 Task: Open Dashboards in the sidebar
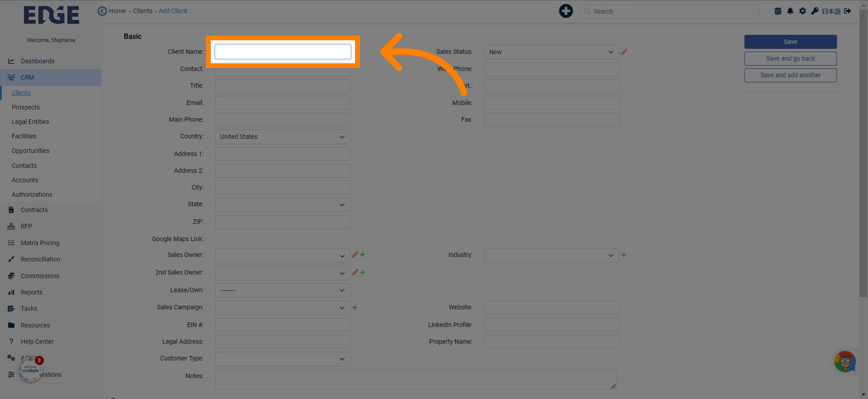51,61
